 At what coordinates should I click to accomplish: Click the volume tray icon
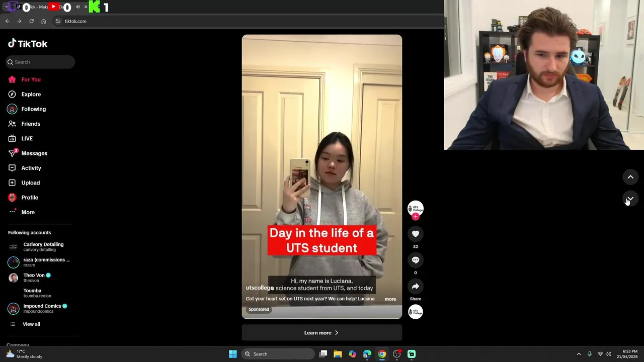(x=608, y=354)
